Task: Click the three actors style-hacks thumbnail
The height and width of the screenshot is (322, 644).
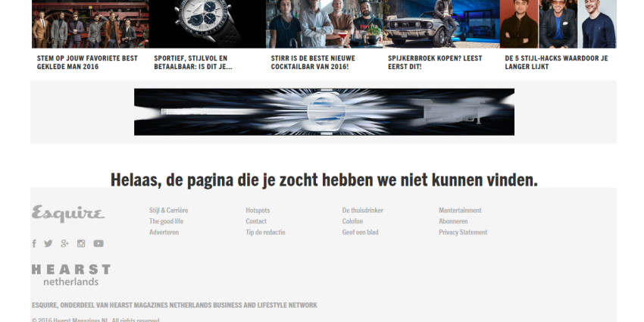Action: click(558, 24)
